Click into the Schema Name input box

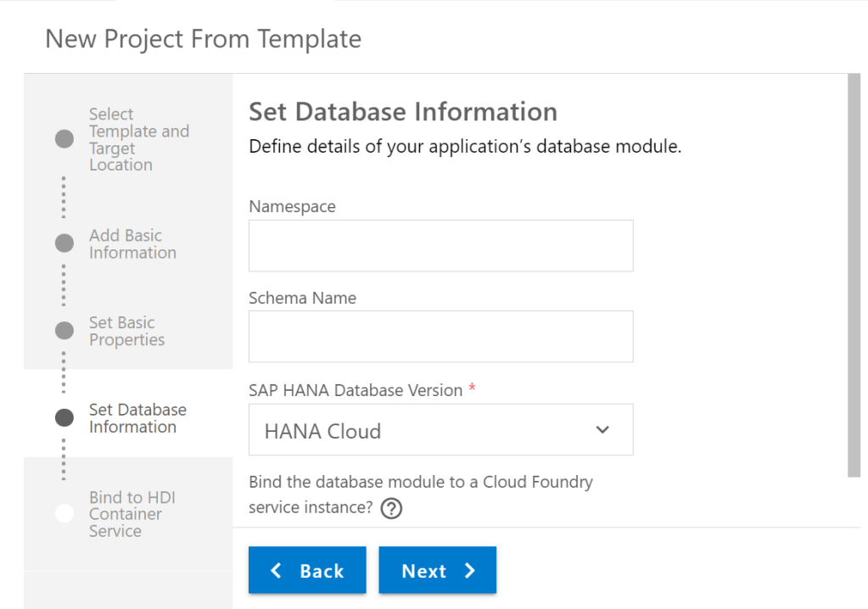click(x=440, y=337)
